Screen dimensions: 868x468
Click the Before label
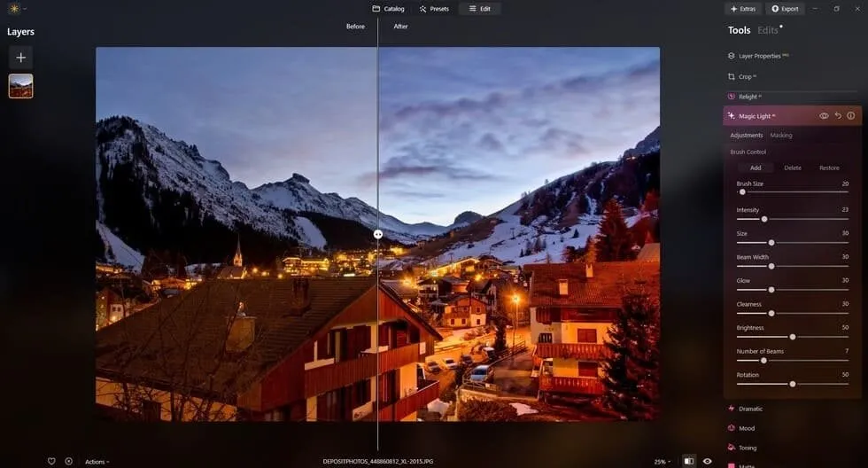coord(355,27)
